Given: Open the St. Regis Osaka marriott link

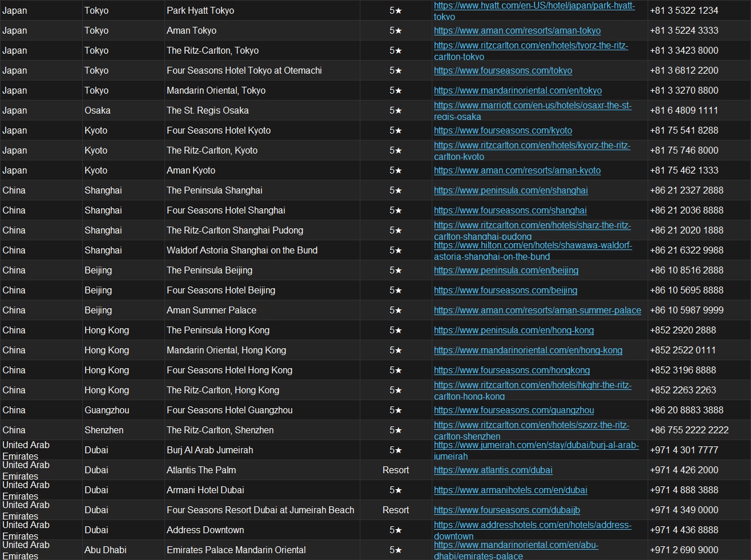Looking at the screenshot, I should (x=532, y=111).
